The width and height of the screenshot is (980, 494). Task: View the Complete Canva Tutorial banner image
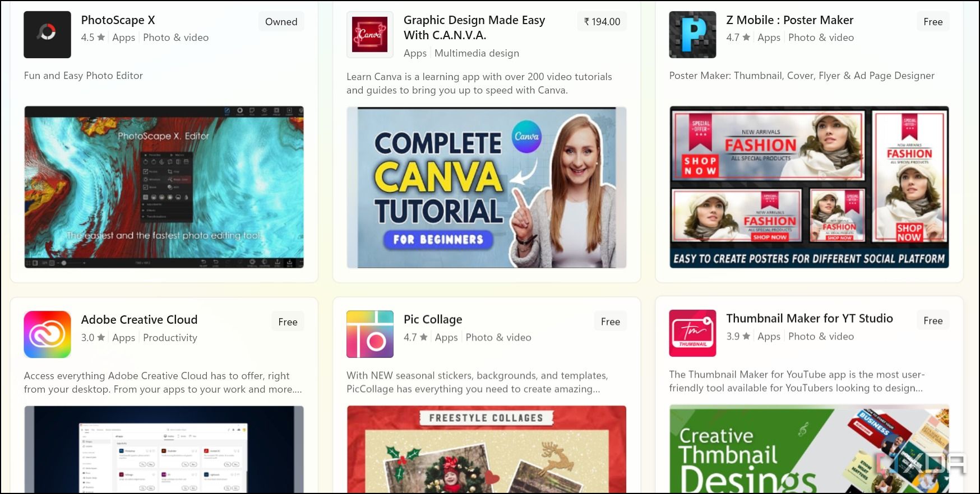point(487,188)
